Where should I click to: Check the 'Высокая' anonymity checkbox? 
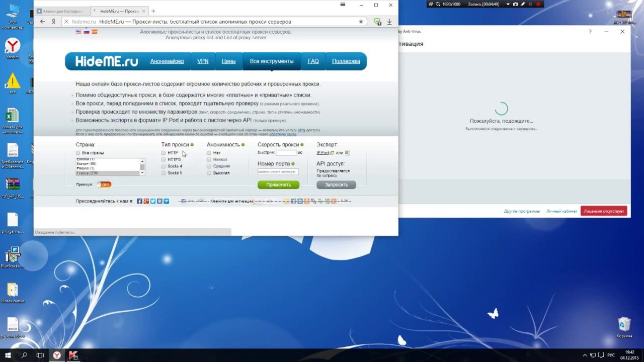click(x=209, y=173)
